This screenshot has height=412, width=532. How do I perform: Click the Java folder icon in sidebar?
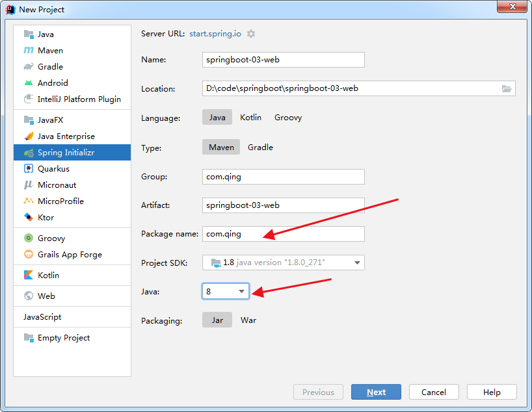click(29, 34)
